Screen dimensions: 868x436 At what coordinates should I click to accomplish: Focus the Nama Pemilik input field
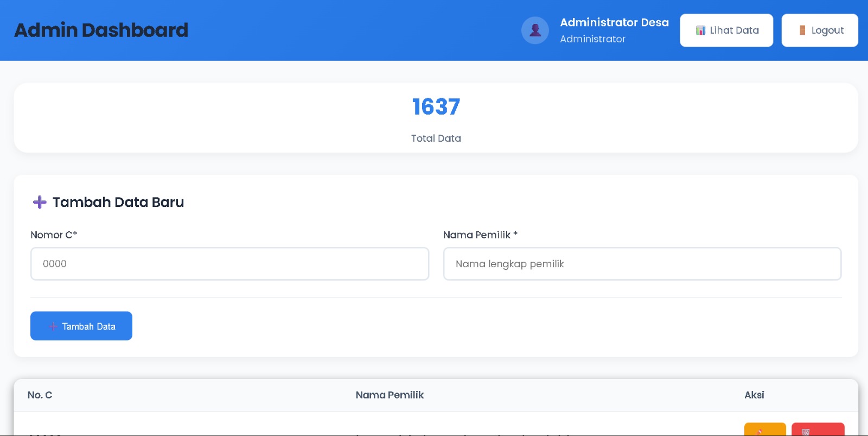tap(642, 264)
